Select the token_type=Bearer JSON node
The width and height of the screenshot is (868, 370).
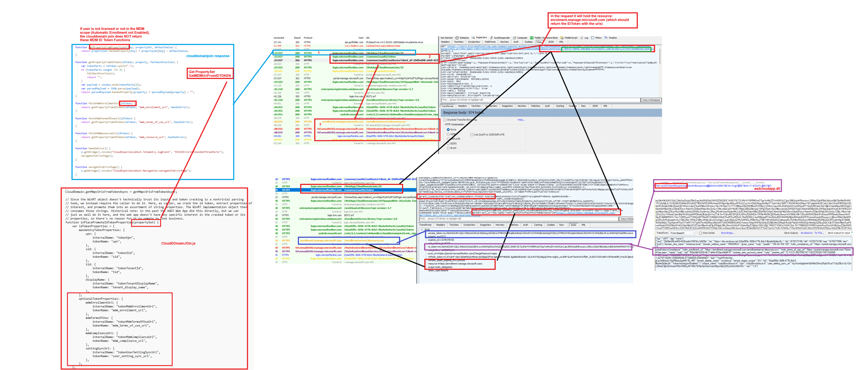(438, 270)
